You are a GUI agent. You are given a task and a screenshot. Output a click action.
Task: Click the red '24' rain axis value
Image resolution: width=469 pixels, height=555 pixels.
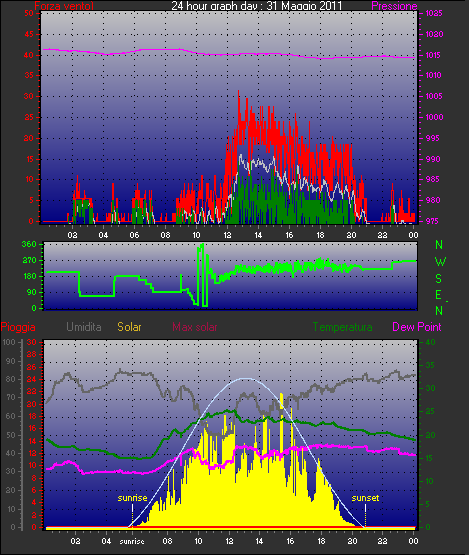[32, 379]
